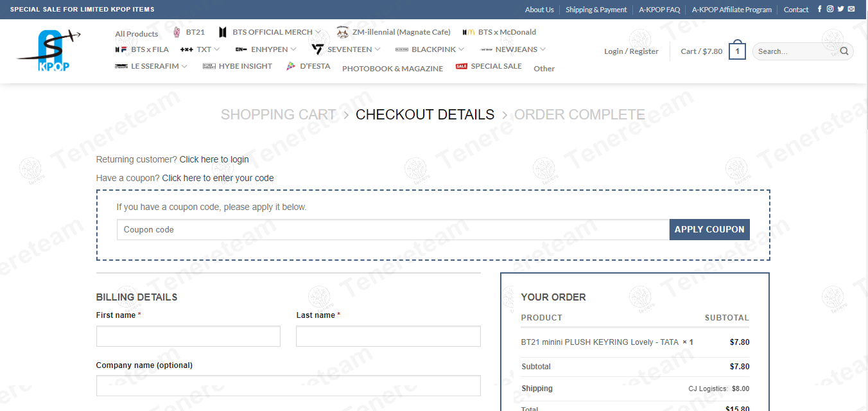This screenshot has height=411, width=868.
Task: Click the Cart / $7.80 link
Action: point(701,51)
